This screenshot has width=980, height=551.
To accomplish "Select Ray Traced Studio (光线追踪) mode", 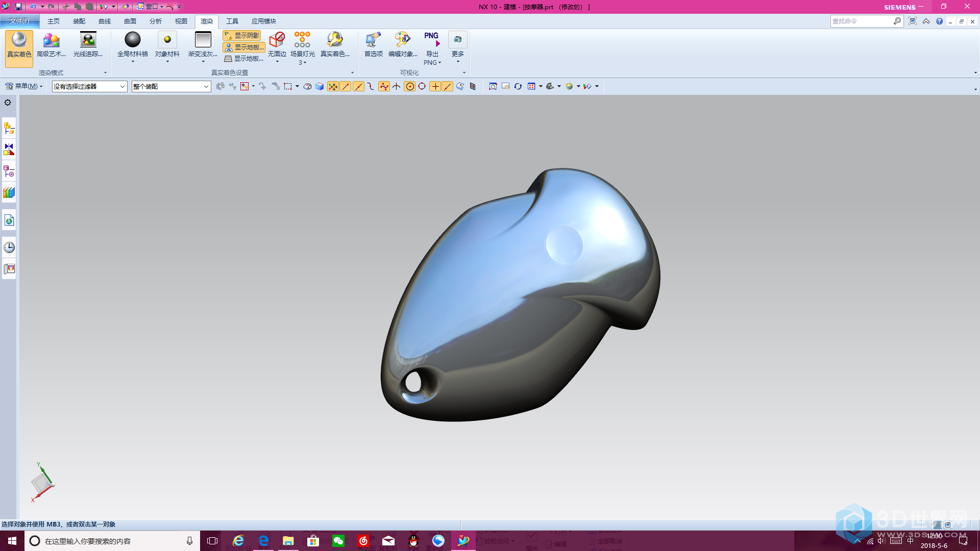I will tap(88, 45).
